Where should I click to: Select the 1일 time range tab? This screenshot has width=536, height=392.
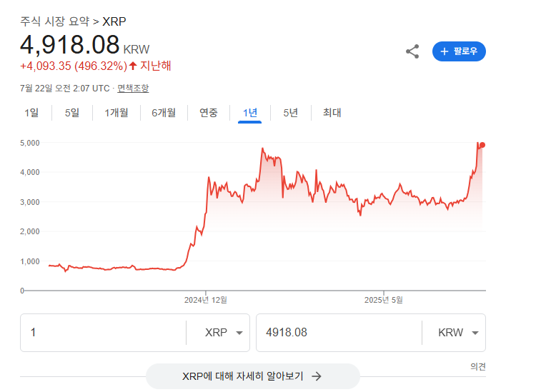pos(31,113)
